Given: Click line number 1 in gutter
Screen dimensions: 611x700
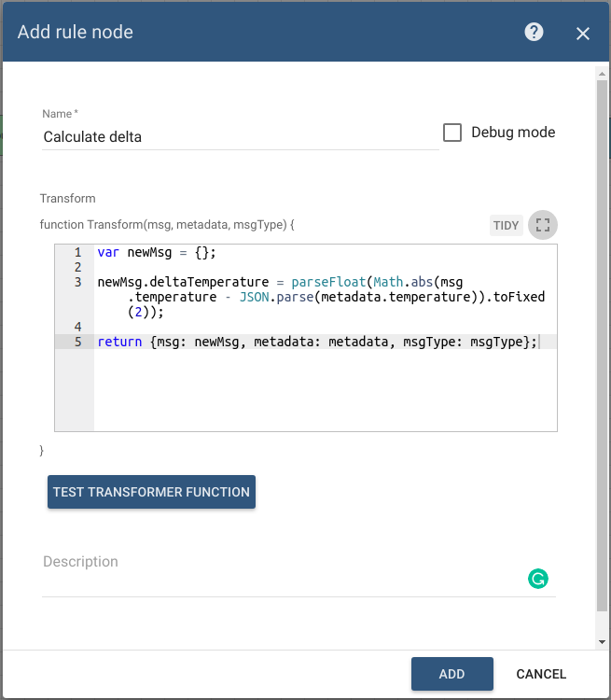Looking at the screenshot, I should [x=78, y=253].
